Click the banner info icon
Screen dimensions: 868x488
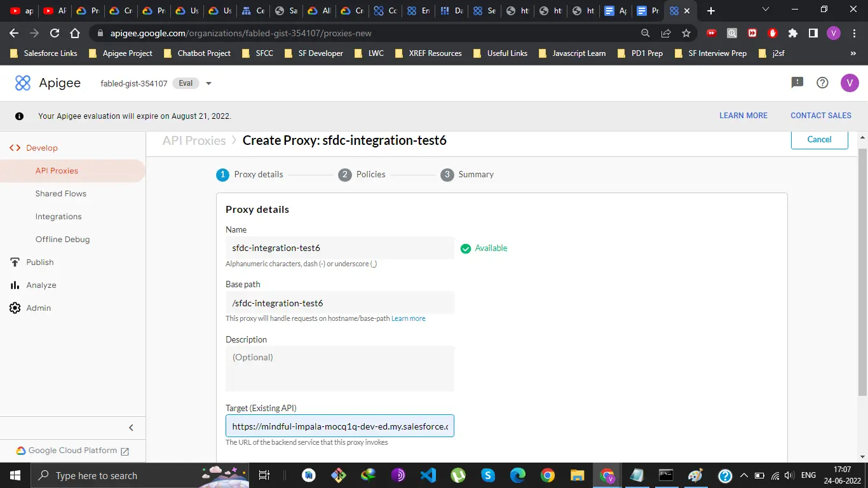pos(20,116)
